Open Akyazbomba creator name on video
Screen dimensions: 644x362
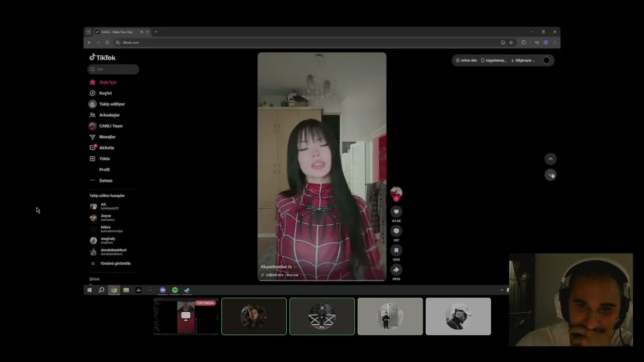click(x=273, y=267)
